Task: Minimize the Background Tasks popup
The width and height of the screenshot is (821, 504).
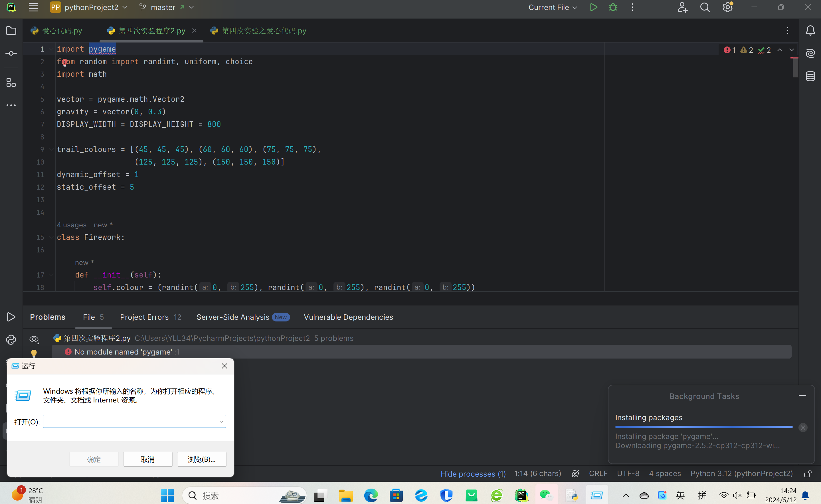Action: click(x=802, y=396)
